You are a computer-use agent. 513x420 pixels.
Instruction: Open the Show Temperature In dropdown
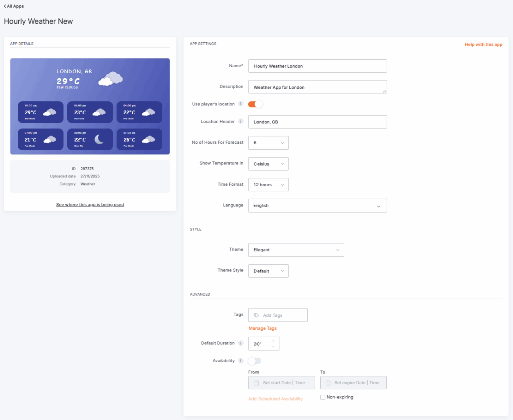(x=268, y=164)
